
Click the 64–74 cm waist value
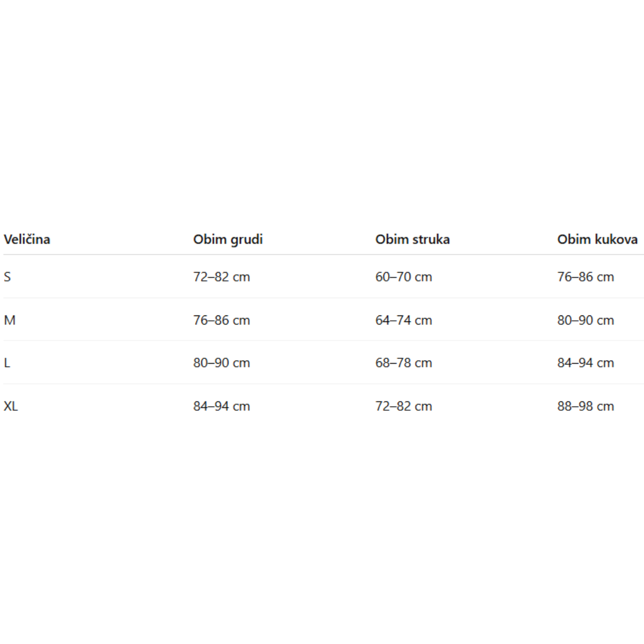click(x=404, y=320)
